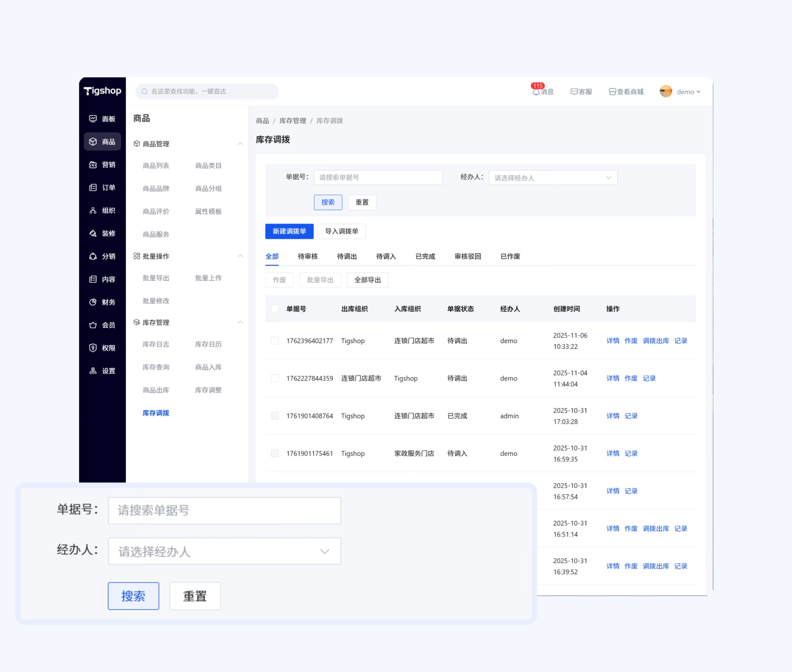Image resolution: width=792 pixels, height=672 pixels.
Task: Check the row checkbox for order 1762396402177
Action: 275,341
